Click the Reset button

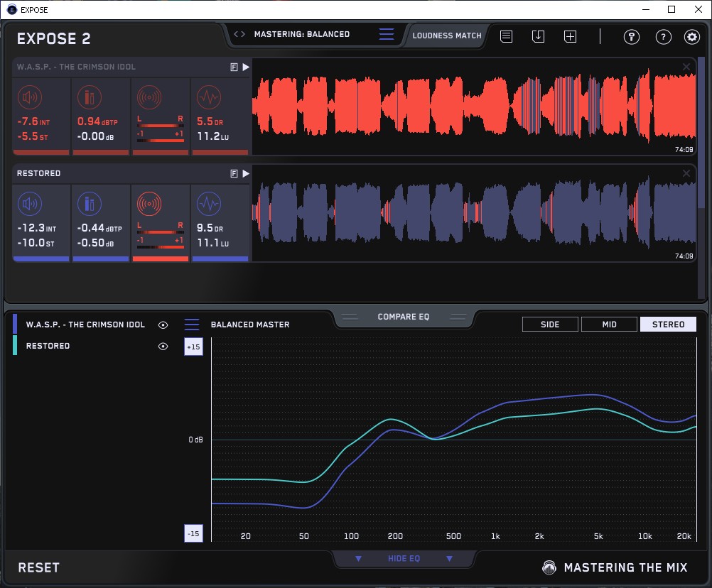pos(39,567)
